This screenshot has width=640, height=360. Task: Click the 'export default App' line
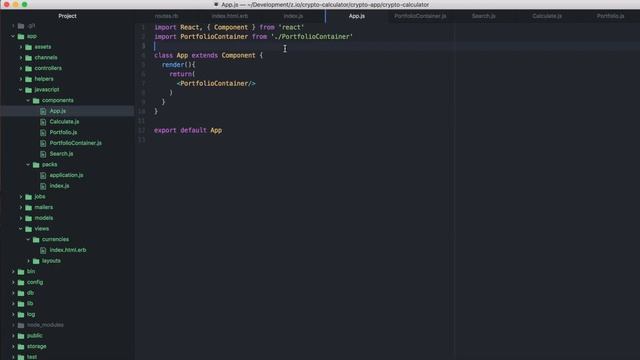coord(188,131)
